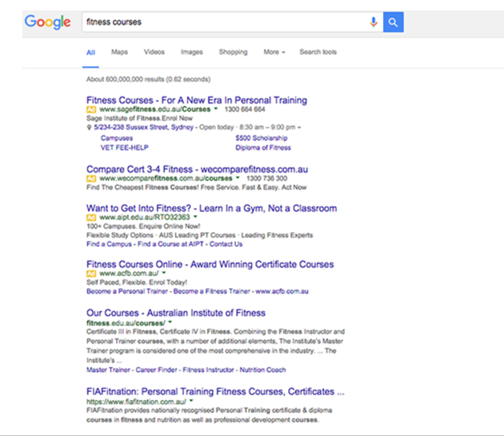Expand arrow next to acfb.com.au URL

click(164, 273)
